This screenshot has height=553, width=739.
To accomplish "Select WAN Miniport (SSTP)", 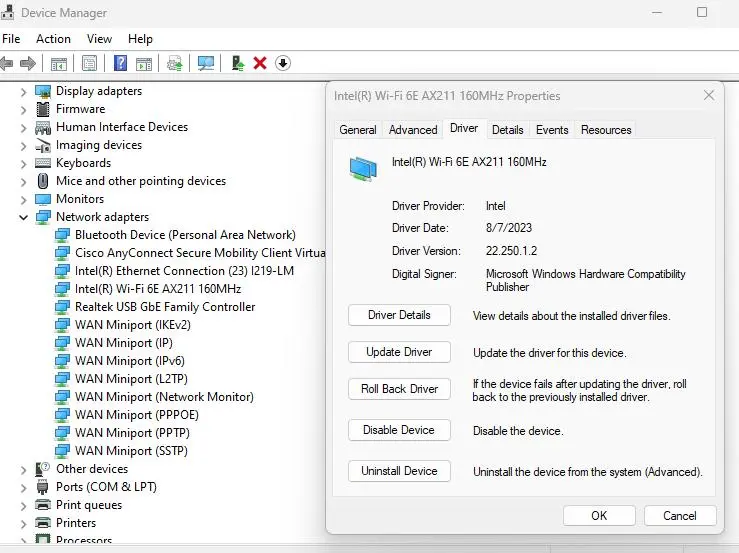I will coord(131,451).
